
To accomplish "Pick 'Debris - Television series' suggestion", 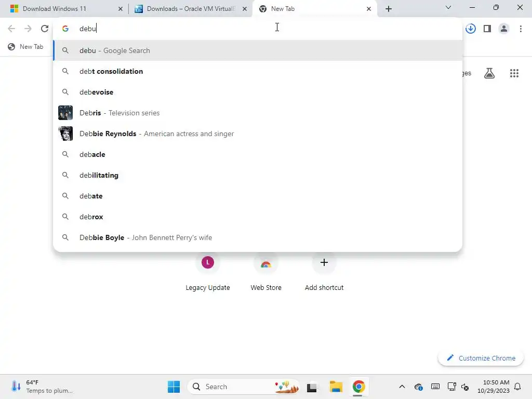I will [x=258, y=113].
